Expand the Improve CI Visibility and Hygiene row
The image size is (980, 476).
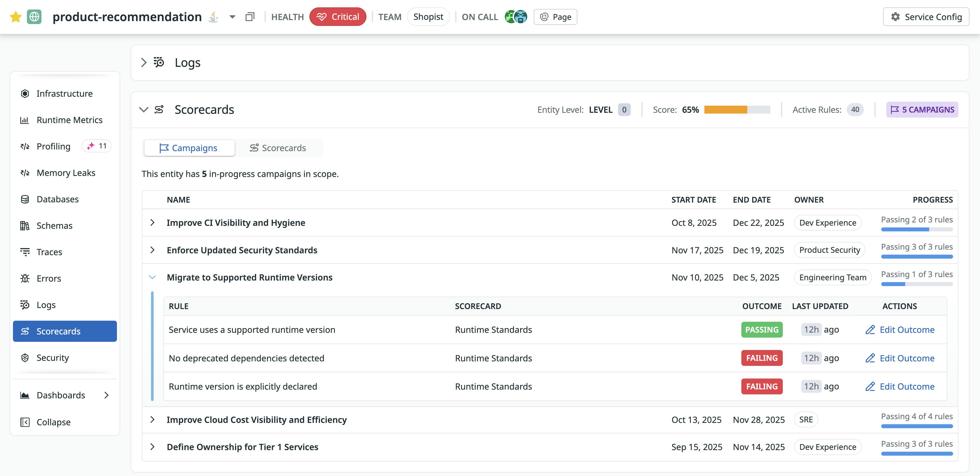tap(153, 223)
